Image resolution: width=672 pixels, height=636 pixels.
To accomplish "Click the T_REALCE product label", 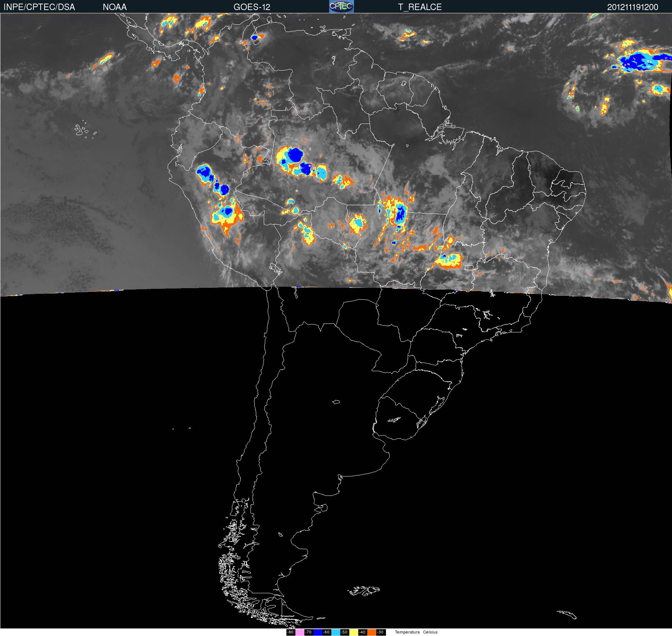I will [x=420, y=7].
